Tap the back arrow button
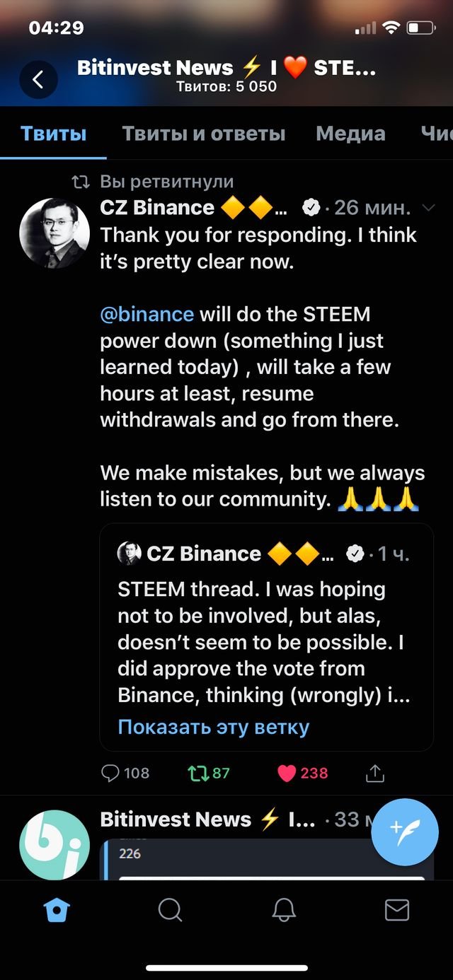Image resolution: width=453 pixels, height=980 pixels. 38,79
